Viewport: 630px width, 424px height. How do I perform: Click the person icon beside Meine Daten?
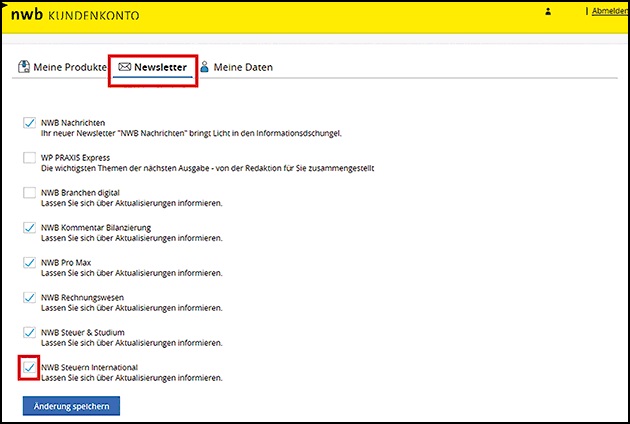205,67
